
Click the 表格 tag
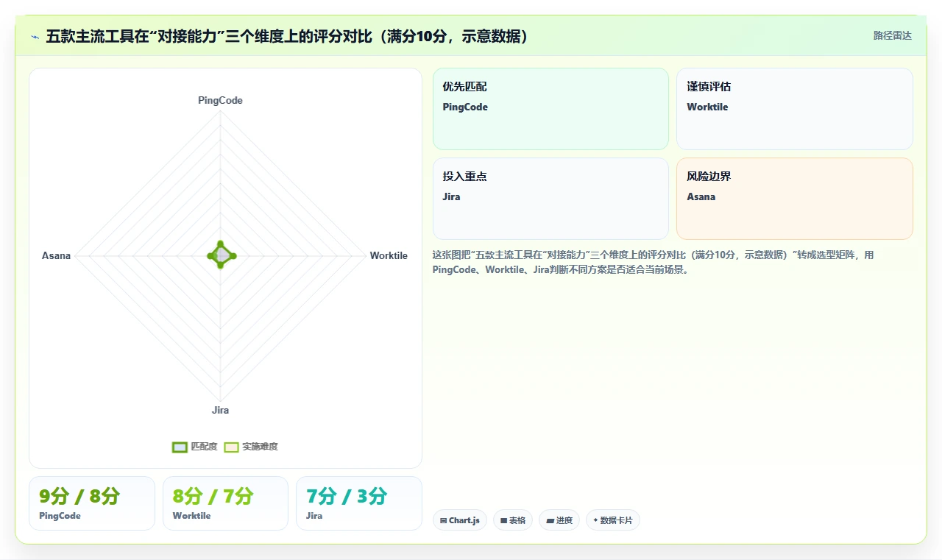513,520
